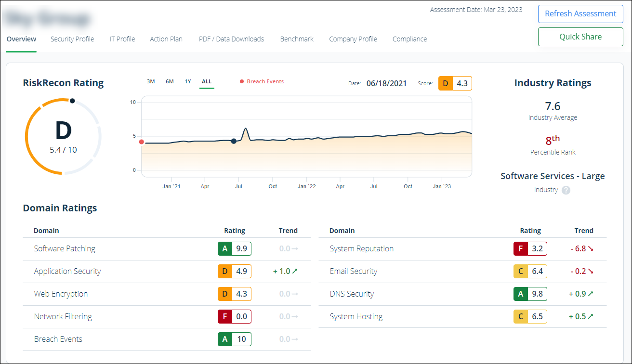Open the Security Profile tab

click(x=72, y=39)
